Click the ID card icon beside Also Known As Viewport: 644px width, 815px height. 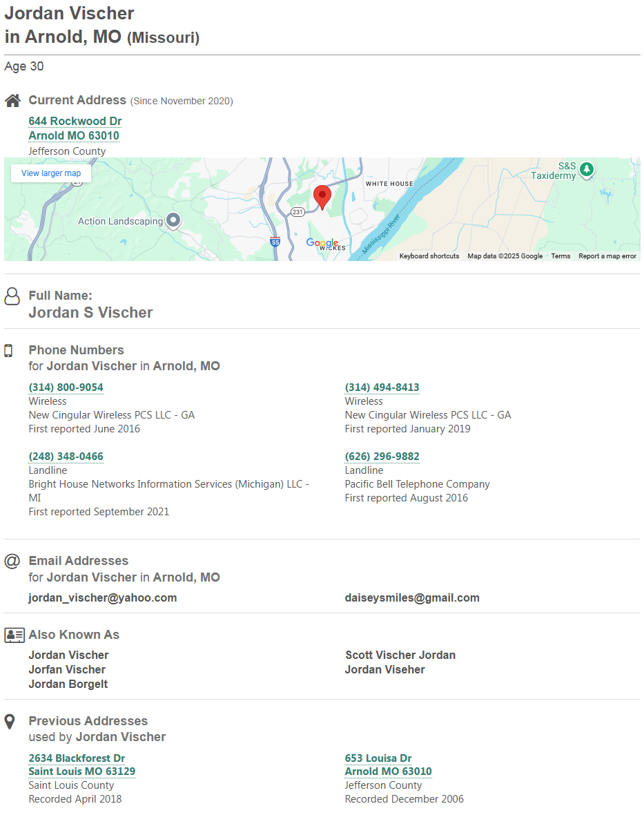point(14,635)
